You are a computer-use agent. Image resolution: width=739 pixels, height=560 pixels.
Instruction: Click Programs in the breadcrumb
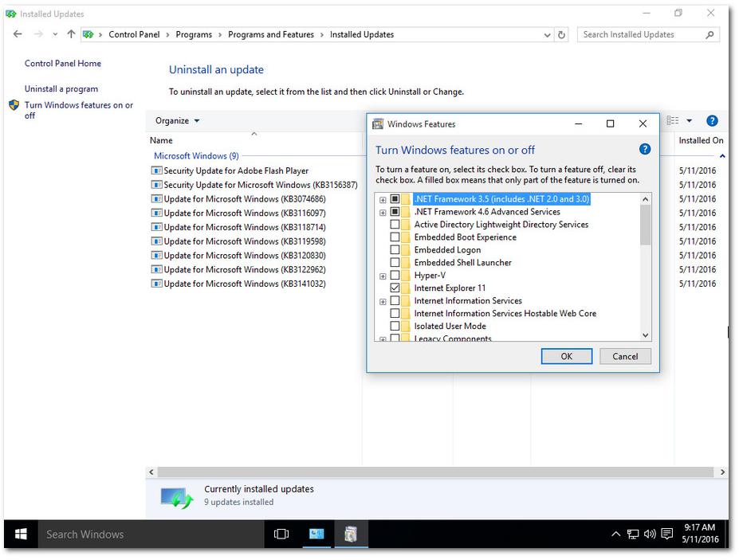coord(194,34)
